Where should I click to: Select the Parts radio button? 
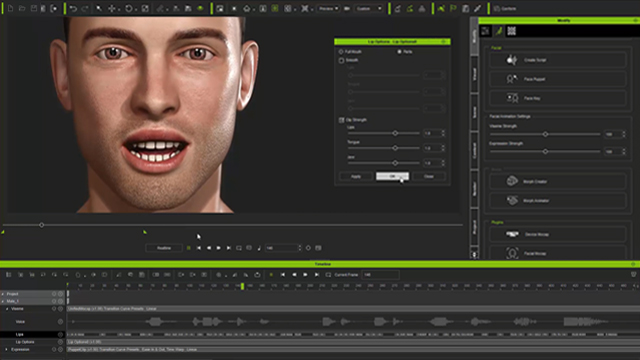tap(399, 52)
